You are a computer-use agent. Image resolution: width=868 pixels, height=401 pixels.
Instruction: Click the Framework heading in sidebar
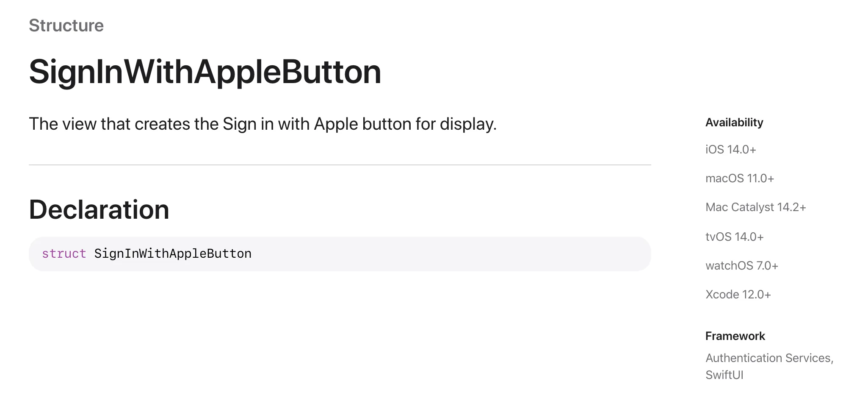(x=735, y=336)
